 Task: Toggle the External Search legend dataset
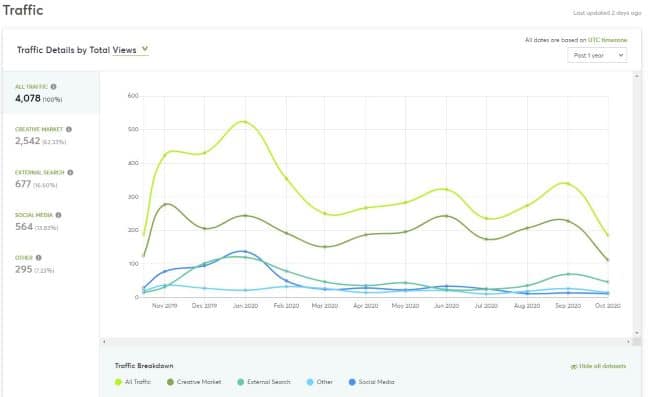pos(264,382)
